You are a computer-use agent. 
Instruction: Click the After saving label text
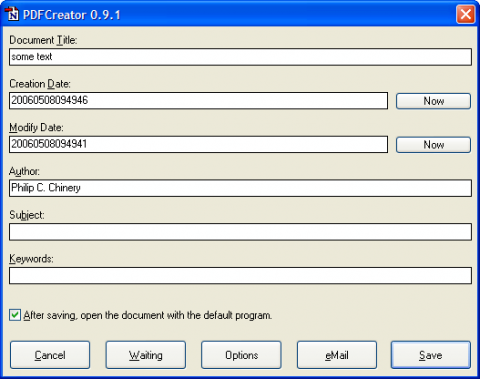coord(148,315)
